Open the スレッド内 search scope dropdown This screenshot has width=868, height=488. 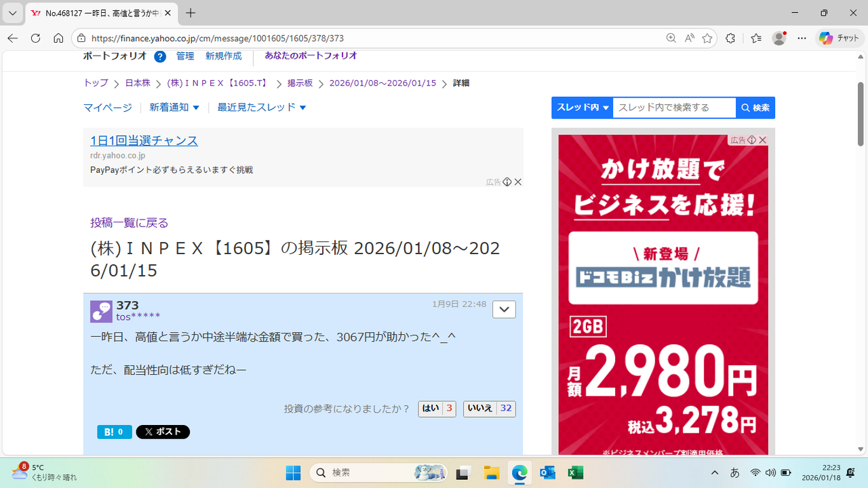coord(583,108)
